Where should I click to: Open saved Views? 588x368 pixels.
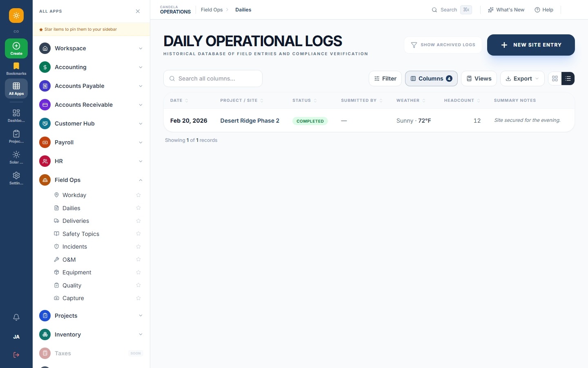pyautogui.click(x=479, y=79)
